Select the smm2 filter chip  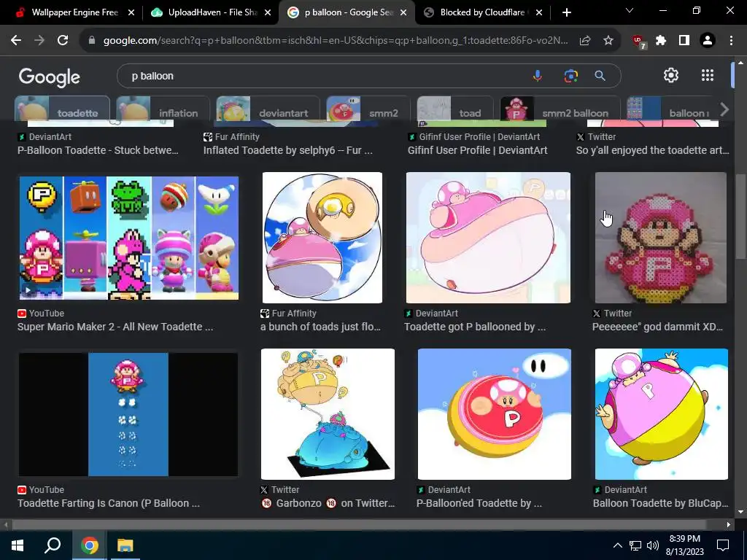(x=368, y=109)
